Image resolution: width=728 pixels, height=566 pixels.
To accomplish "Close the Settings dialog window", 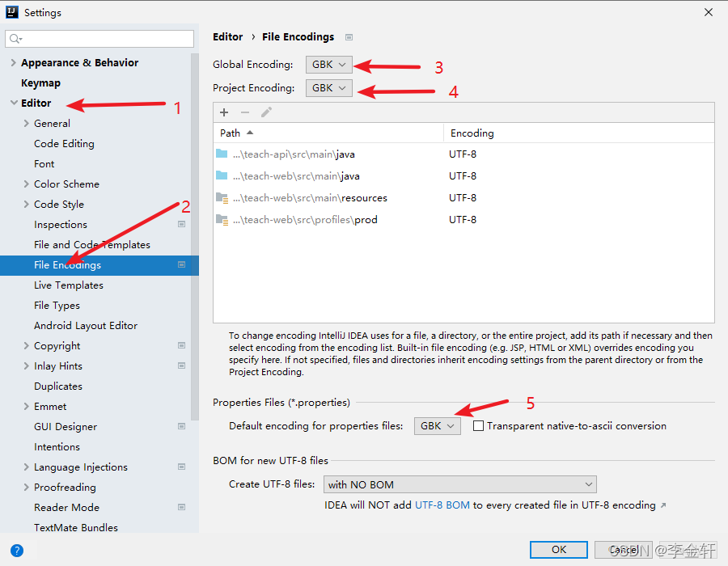I will pyautogui.click(x=709, y=12).
